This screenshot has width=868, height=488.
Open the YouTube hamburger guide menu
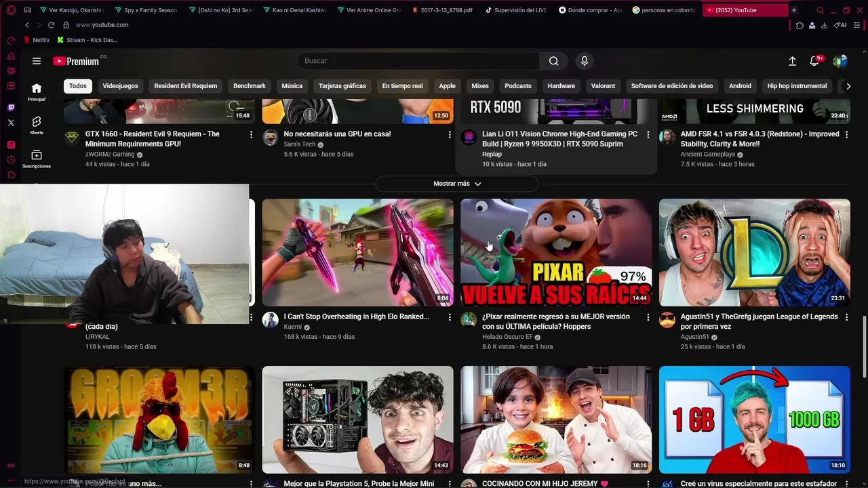point(37,61)
